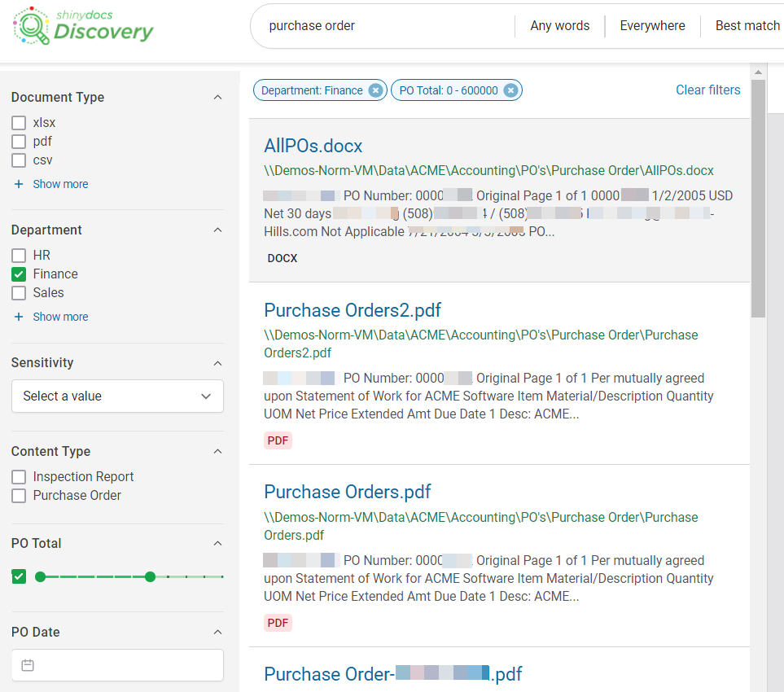
Task: Open the Everywhere search scope option
Action: pos(651,25)
